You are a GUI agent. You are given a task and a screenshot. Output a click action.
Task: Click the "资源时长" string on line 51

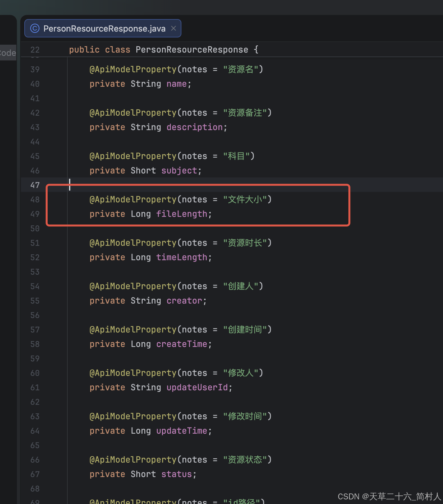click(x=245, y=243)
